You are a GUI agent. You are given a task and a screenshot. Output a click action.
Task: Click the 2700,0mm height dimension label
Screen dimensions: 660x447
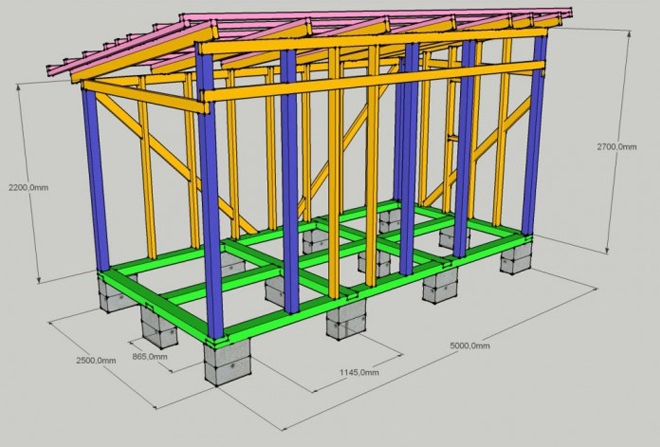point(617,147)
